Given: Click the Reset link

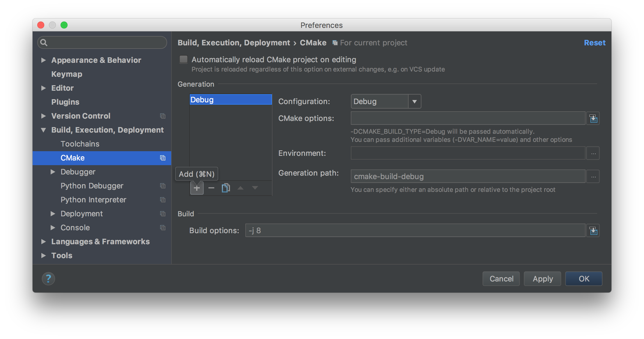Looking at the screenshot, I should pos(595,43).
